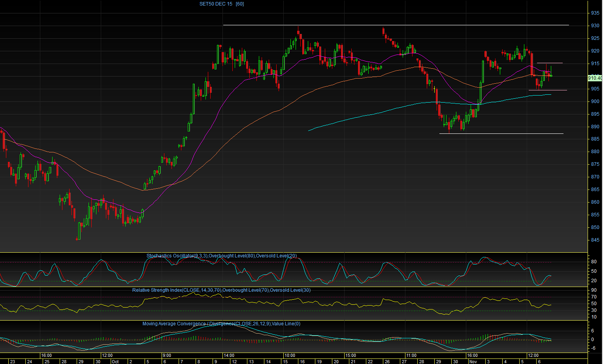Image resolution: width=603 pixels, height=364 pixels.
Task: Click the 15 date label on axis
Action: point(285,362)
